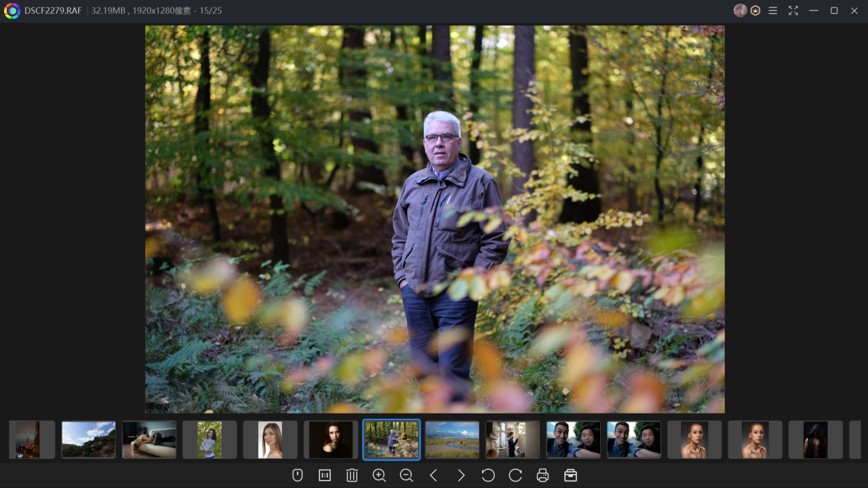The image size is (868, 488).
Task: Print the current photo
Action: pyautogui.click(x=542, y=475)
